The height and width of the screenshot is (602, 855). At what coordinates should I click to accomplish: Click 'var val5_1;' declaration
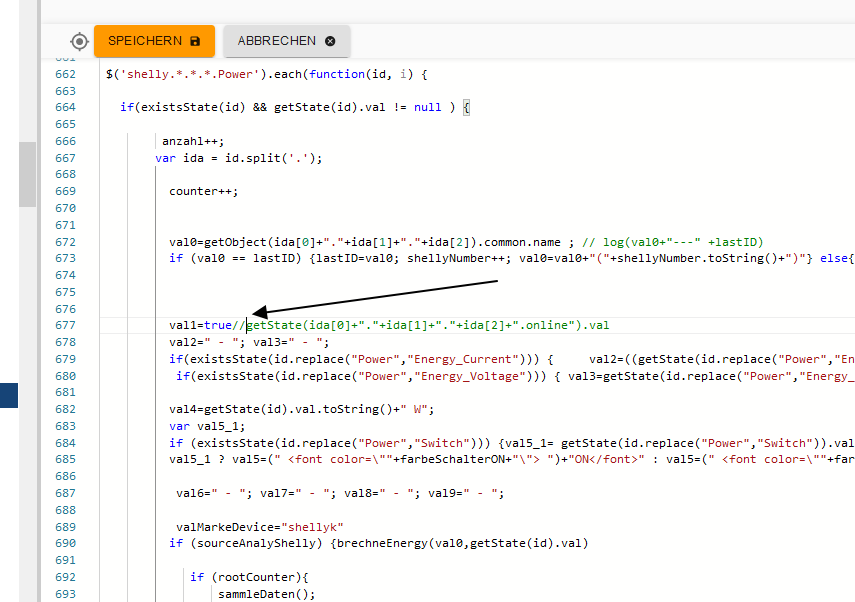[x=207, y=426]
